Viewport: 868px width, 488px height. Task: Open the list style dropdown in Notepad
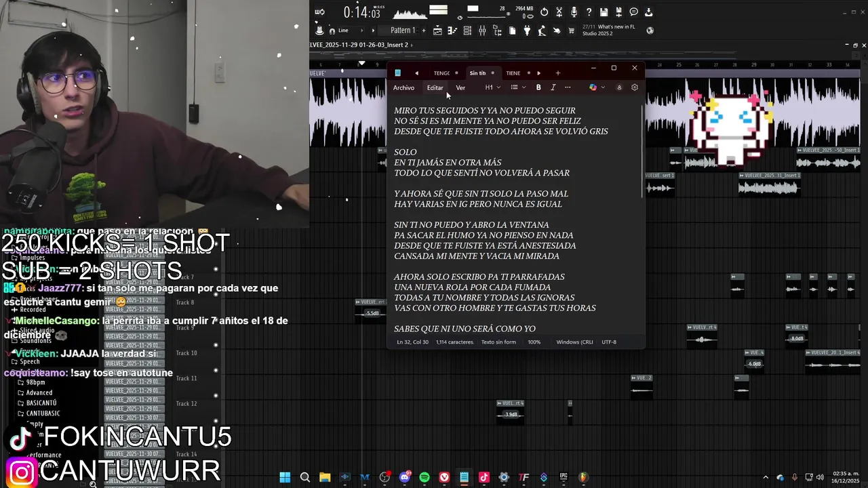(518, 87)
